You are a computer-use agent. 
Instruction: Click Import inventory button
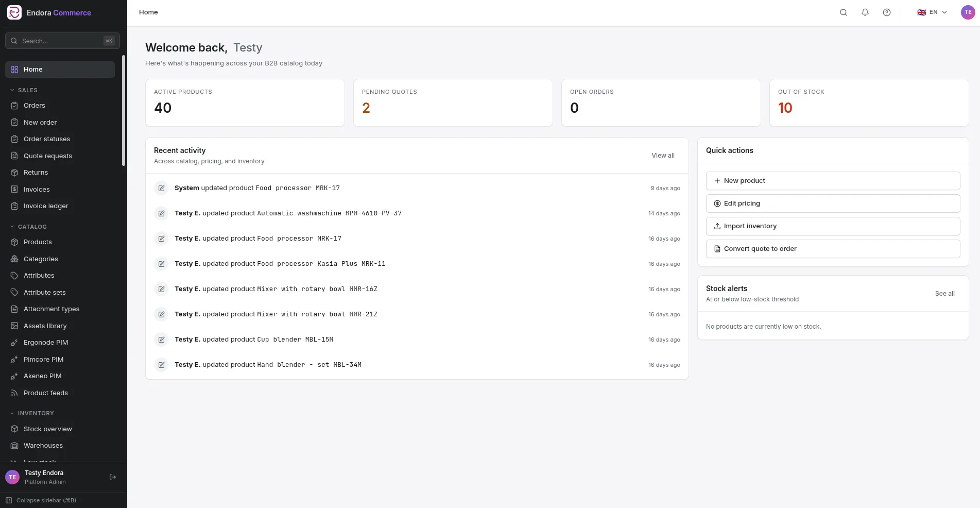(833, 226)
